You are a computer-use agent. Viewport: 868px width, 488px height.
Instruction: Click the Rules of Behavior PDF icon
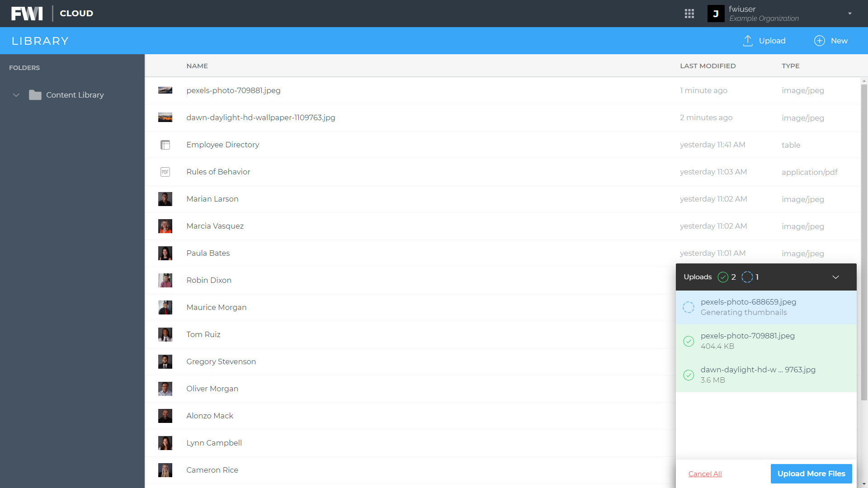[x=165, y=172]
